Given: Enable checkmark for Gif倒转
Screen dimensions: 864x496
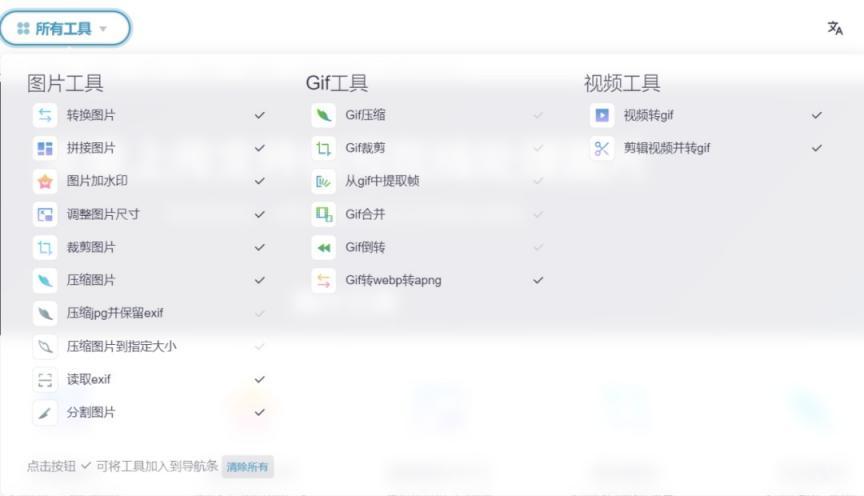Looking at the screenshot, I should (x=538, y=247).
